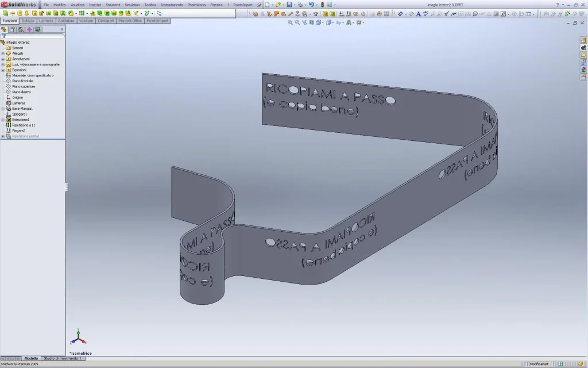This screenshot has width=588, height=368.
Task: Click the Spell Checker ABC icon
Action: pyautogui.click(x=425, y=14)
